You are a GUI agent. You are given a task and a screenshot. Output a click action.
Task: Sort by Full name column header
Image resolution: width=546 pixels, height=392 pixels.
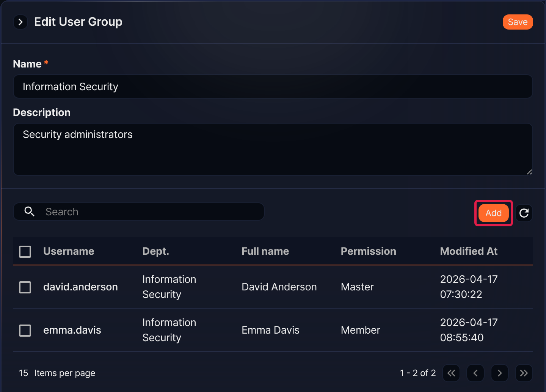[x=265, y=251]
